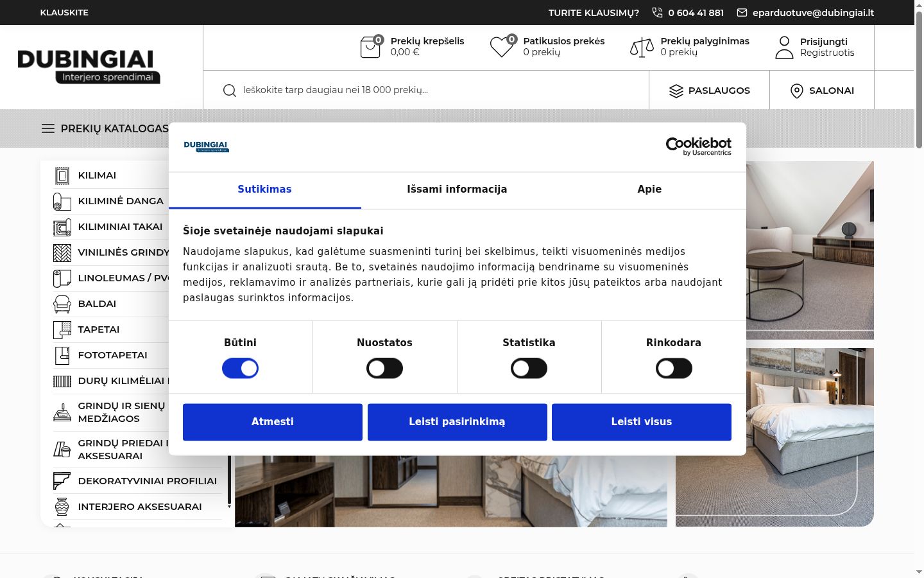The height and width of the screenshot is (578, 924).
Task: Click the search magnifier icon
Action: point(229,91)
